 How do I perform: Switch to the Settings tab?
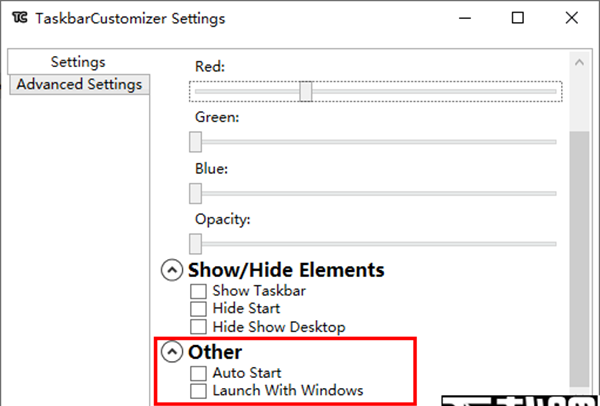click(78, 62)
